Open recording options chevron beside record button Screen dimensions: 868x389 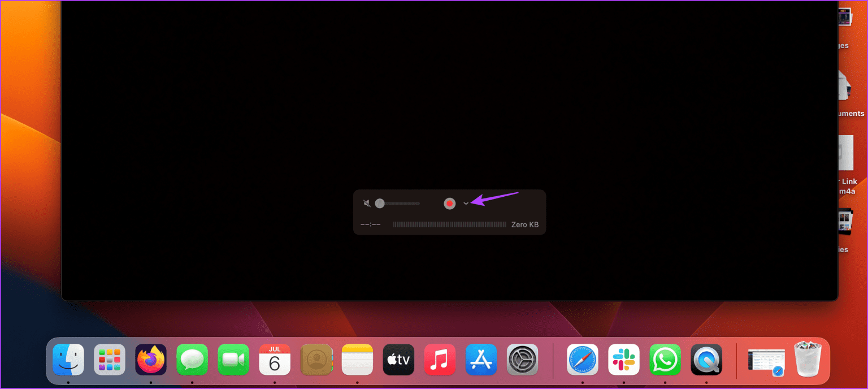pos(466,204)
